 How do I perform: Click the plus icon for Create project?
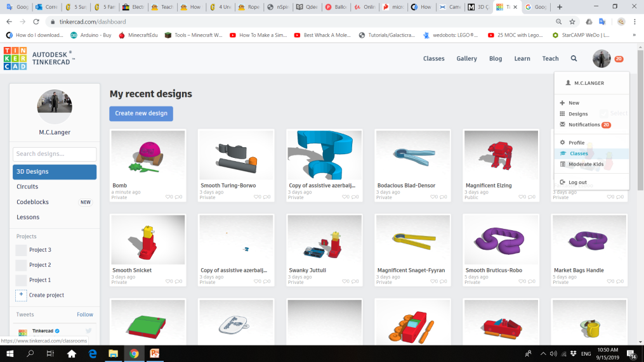21,295
